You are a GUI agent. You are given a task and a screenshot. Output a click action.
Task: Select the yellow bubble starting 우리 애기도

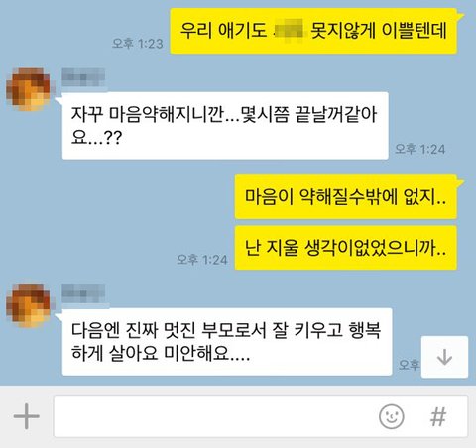coord(313,31)
